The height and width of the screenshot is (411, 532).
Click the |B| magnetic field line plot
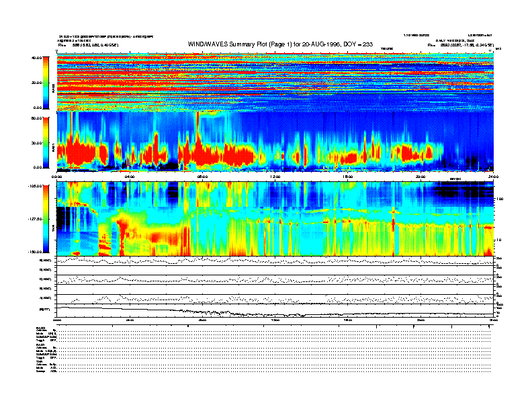pyautogui.click(x=275, y=310)
